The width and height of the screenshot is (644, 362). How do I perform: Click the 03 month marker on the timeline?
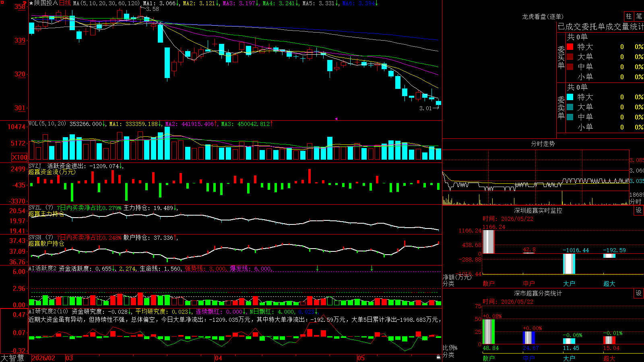69,358
